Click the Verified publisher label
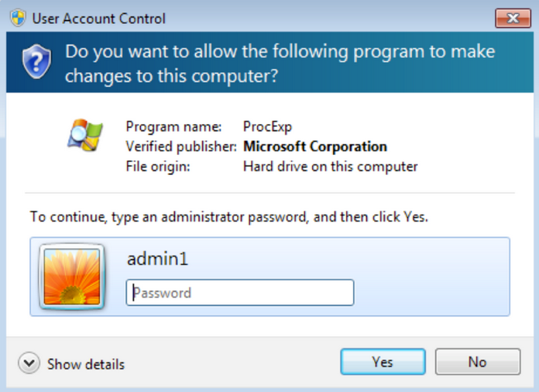 click(181, 146)
